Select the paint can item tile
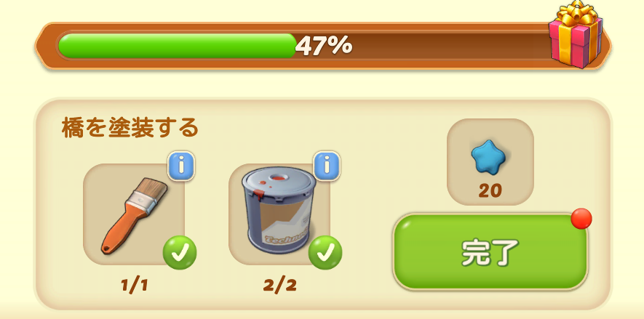This screenshot has height=319, width=644. [x=279, y=214]
